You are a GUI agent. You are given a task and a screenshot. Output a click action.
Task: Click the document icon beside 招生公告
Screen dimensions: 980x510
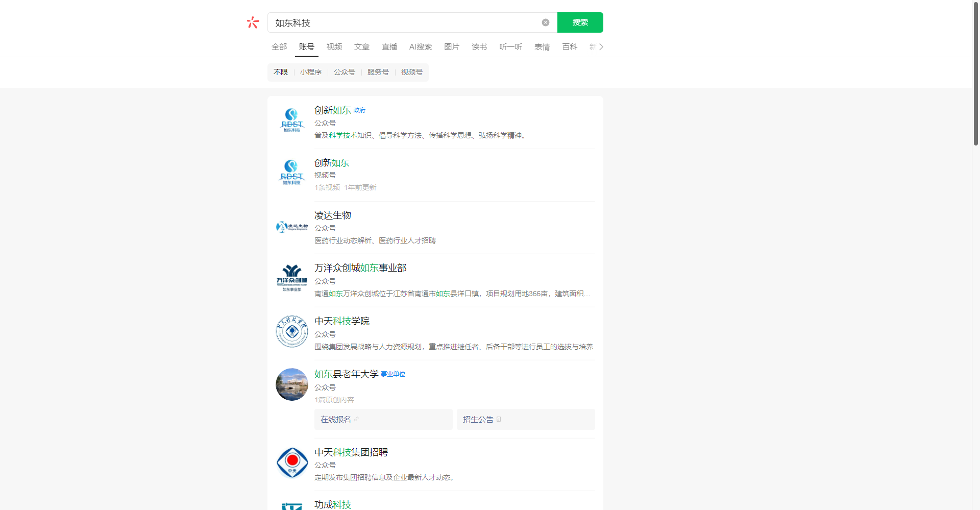pos(499,419)
